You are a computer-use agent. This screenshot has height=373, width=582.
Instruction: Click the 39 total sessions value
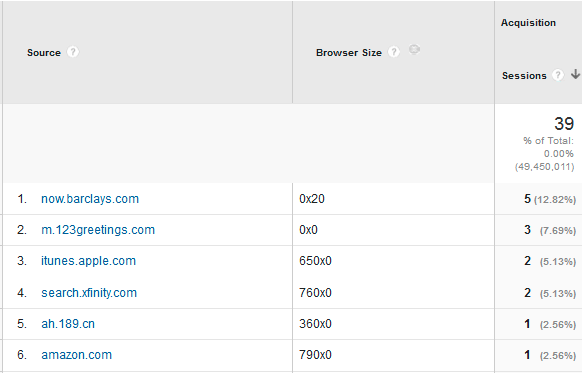click(x=564, y=124)
